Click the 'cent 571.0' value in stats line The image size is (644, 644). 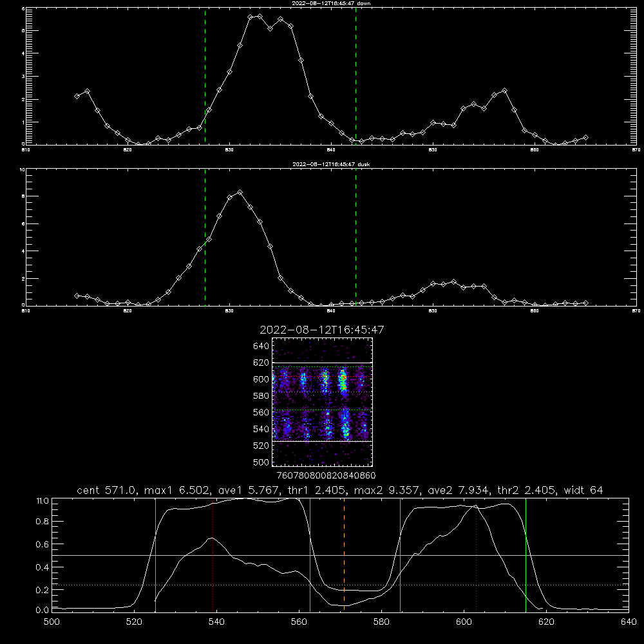click(106, 490)
